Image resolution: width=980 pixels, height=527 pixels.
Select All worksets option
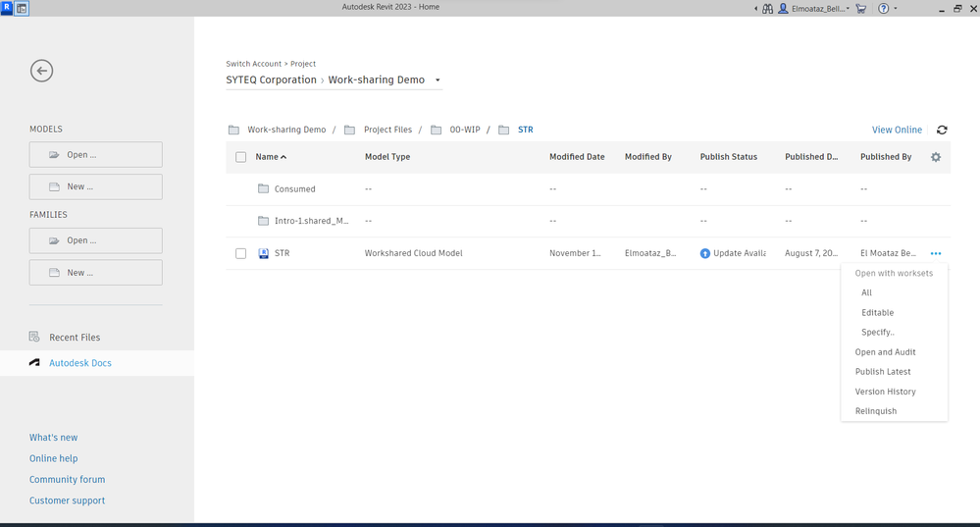[866, 292]
